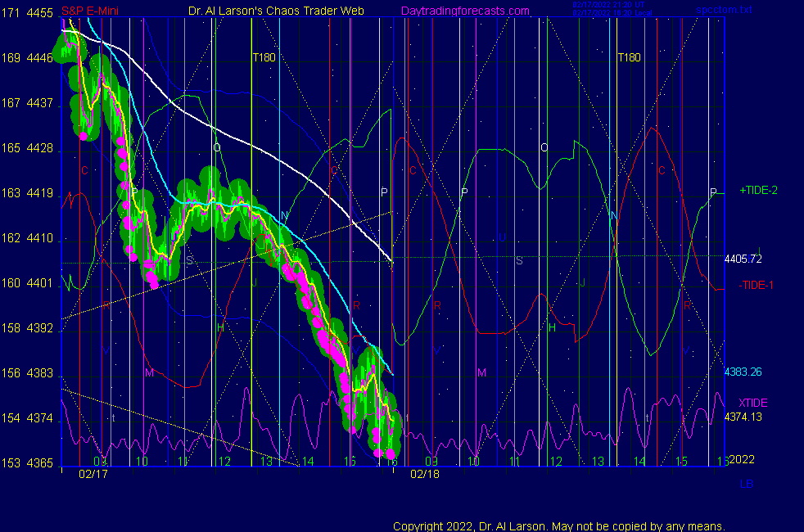This screenshot has height=532, width=804.
Task: Select the 'Dr. Al Larson's Chaos Trader Web' heading
Action: (276, 11)
